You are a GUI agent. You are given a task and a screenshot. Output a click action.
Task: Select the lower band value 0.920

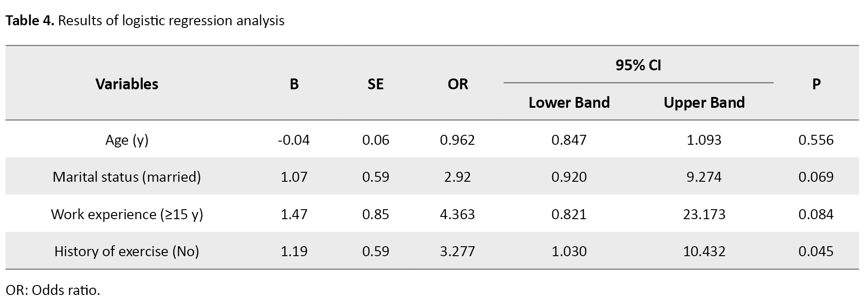coord(569,177)
